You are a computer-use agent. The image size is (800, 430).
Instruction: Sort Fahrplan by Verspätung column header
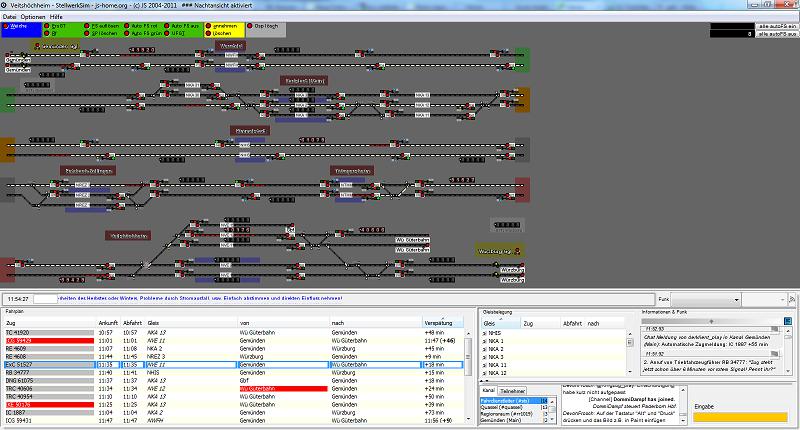tap(442, 323)
